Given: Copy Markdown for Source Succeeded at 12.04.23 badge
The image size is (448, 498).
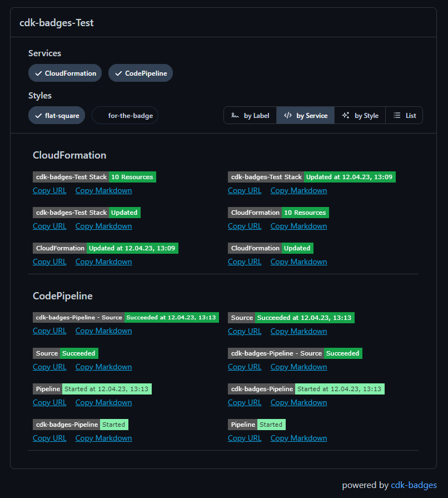Looking at the screenshot, I should (x=298, y=331).
